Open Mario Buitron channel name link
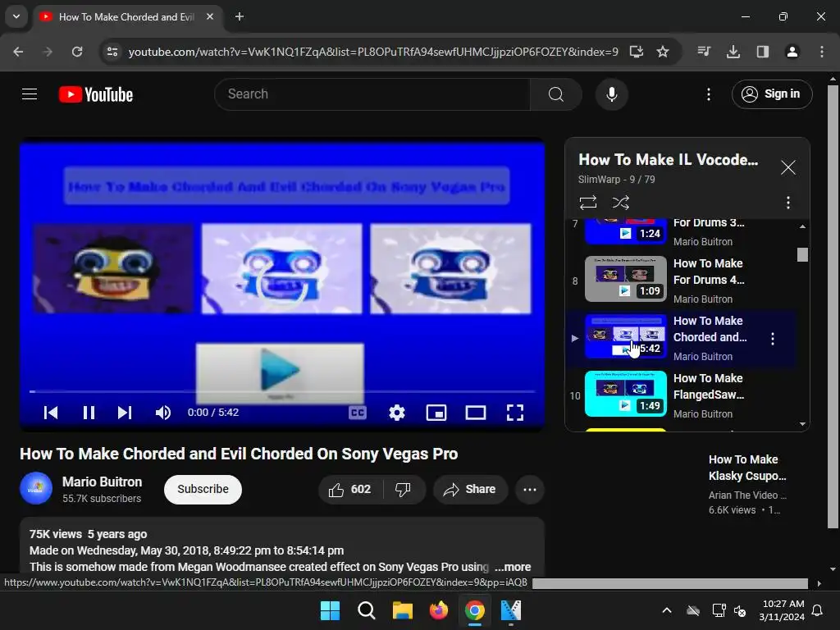This screenshot has height=630, width=840. coord(102,482)
